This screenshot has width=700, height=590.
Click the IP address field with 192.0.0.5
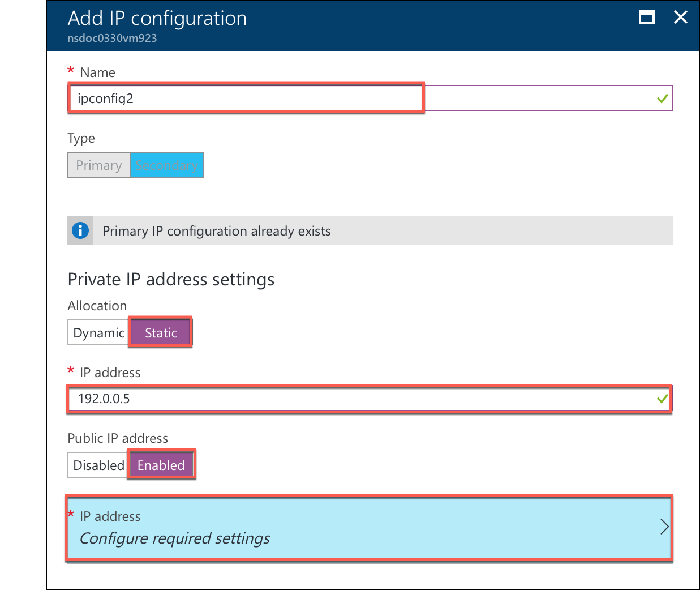click(x=370, y=399)
